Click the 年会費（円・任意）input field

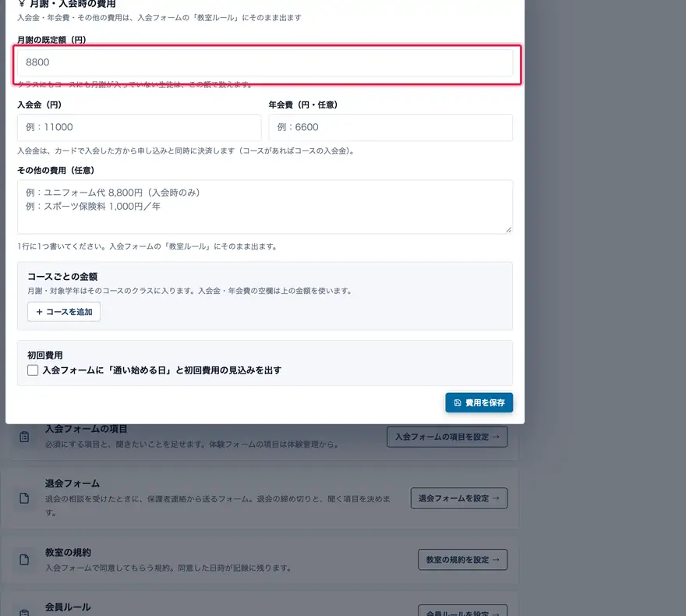pyautogui.click(x=391, y=127)
